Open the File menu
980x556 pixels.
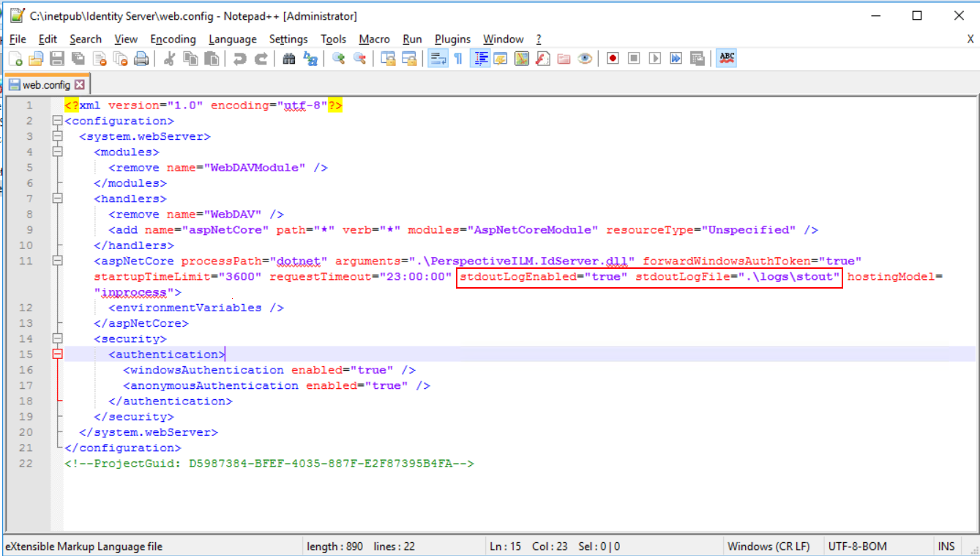point(18,39)
